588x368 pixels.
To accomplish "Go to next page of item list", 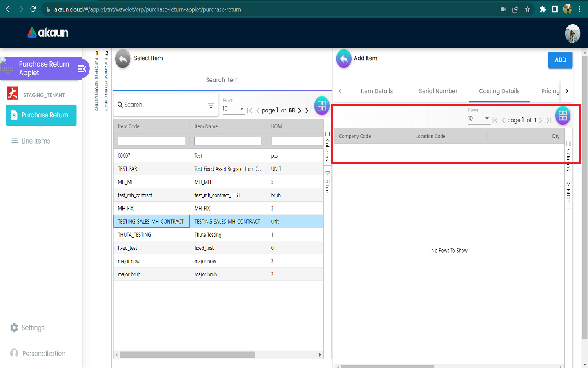I will point(300,110).
